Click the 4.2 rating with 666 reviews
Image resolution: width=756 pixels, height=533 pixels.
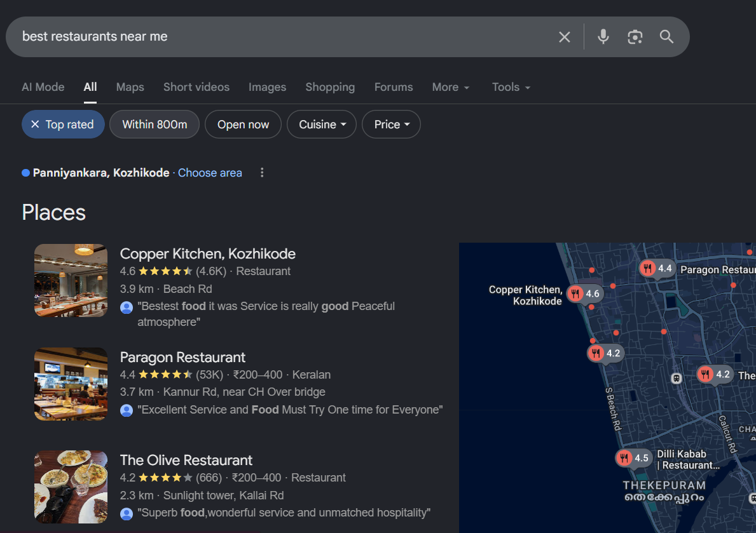pos(171,478)
